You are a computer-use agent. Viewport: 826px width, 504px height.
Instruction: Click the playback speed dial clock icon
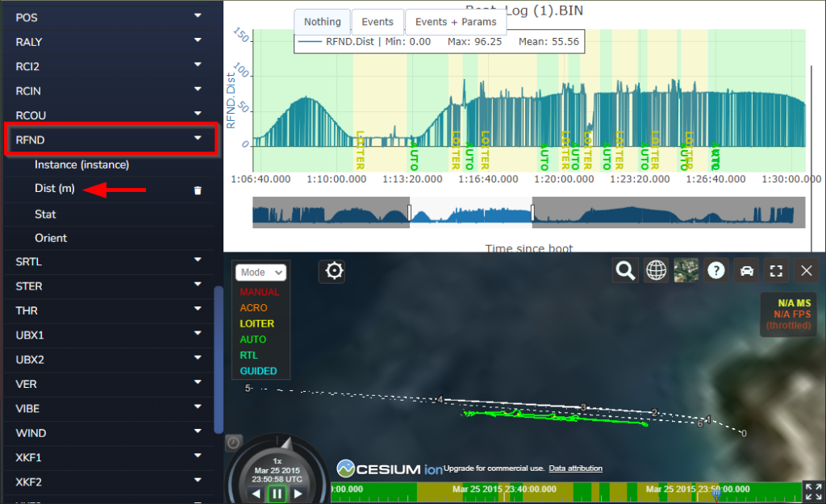[x=233, y=442]
